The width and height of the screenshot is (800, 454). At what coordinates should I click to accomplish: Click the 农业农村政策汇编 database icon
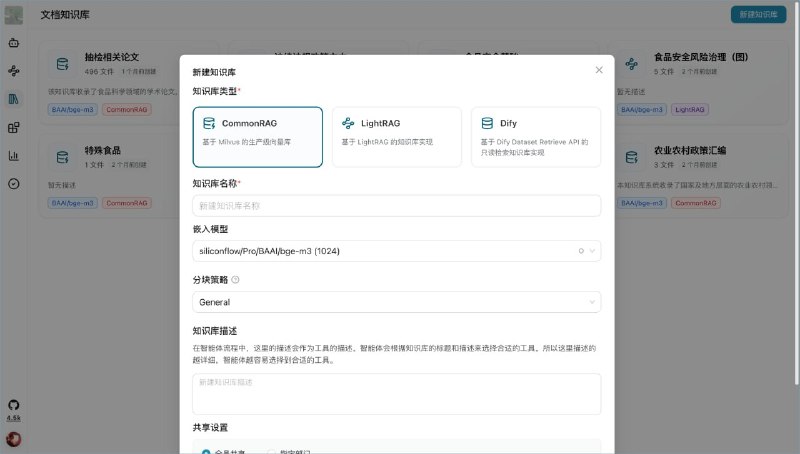click(x=632, y=157)
